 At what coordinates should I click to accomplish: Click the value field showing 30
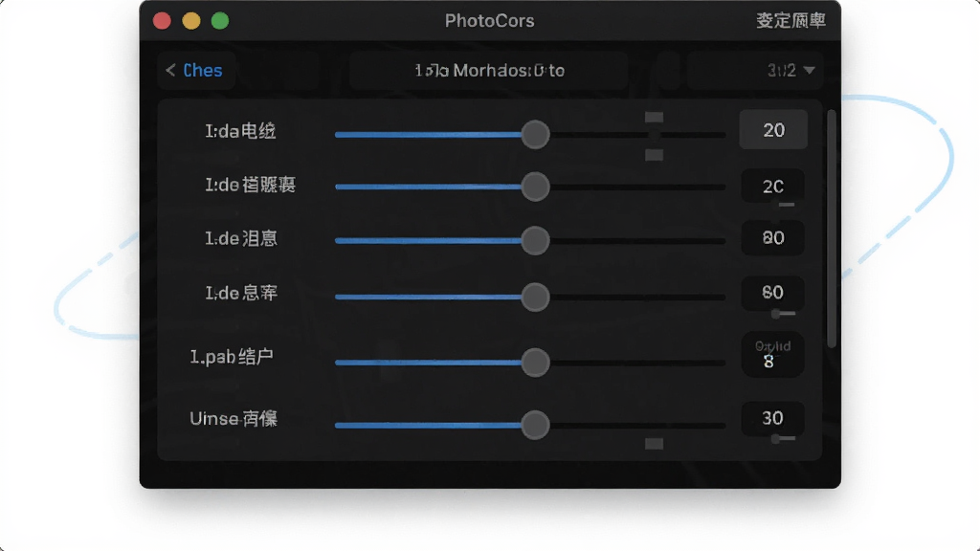(772, 418)
